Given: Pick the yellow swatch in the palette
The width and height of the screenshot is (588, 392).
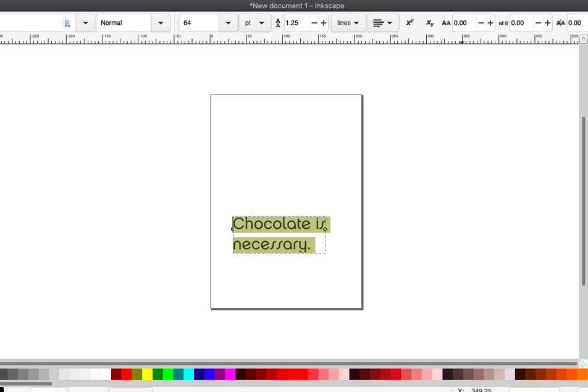Looking at the screenshot, I should (147, 374).
